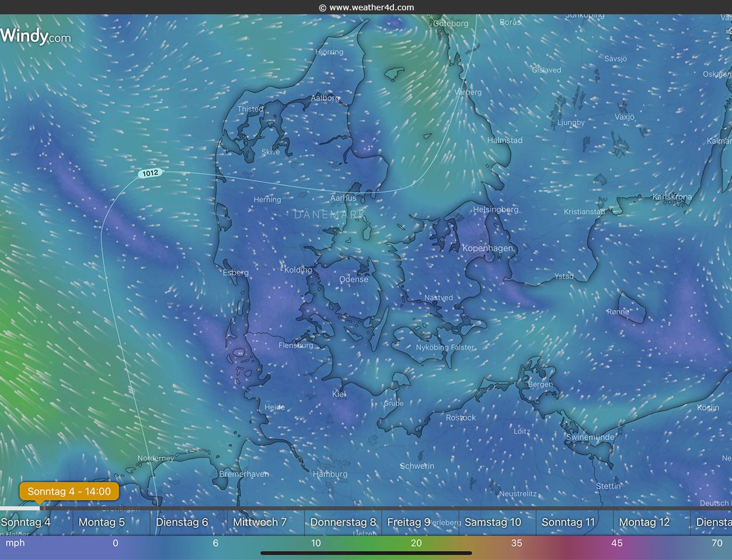Select Borås on the map
Viewport: 732px width, 560px height.
click(510, 22)
